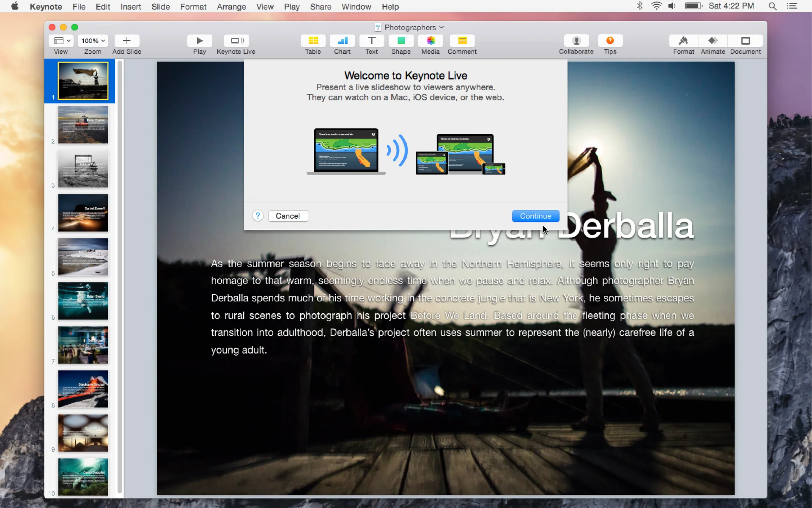The height and width of the screenshot is (508, 812).
Task: Toggle the Format inspector panel
Action: coord(683,41)
